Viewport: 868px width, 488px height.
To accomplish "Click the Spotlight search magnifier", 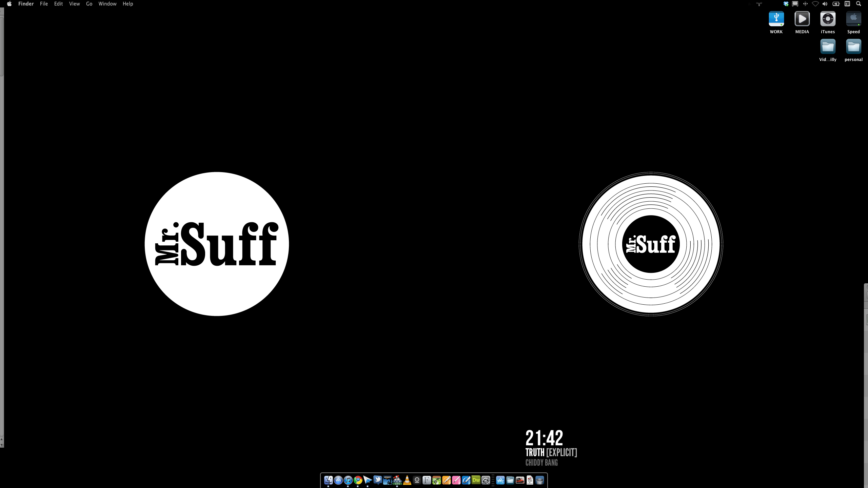I will tap(858, 4).
